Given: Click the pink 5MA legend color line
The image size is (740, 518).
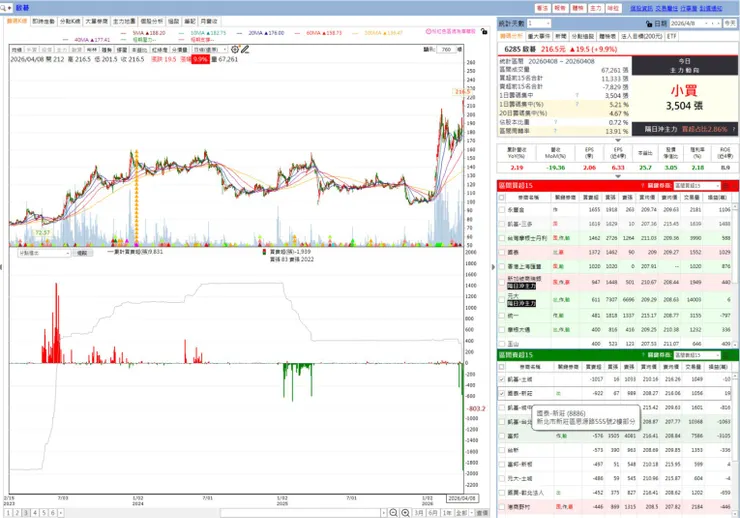Looking at the screenshot, I should point(123,33).
